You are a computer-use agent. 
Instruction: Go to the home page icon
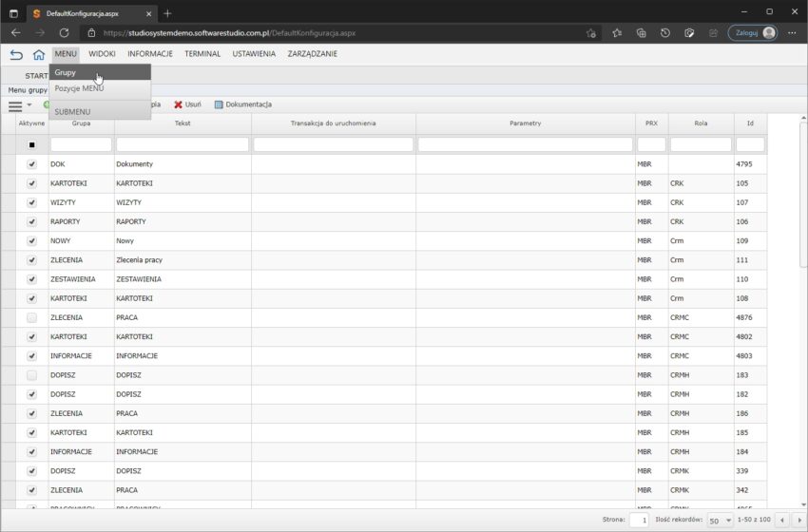pos(39,55)
